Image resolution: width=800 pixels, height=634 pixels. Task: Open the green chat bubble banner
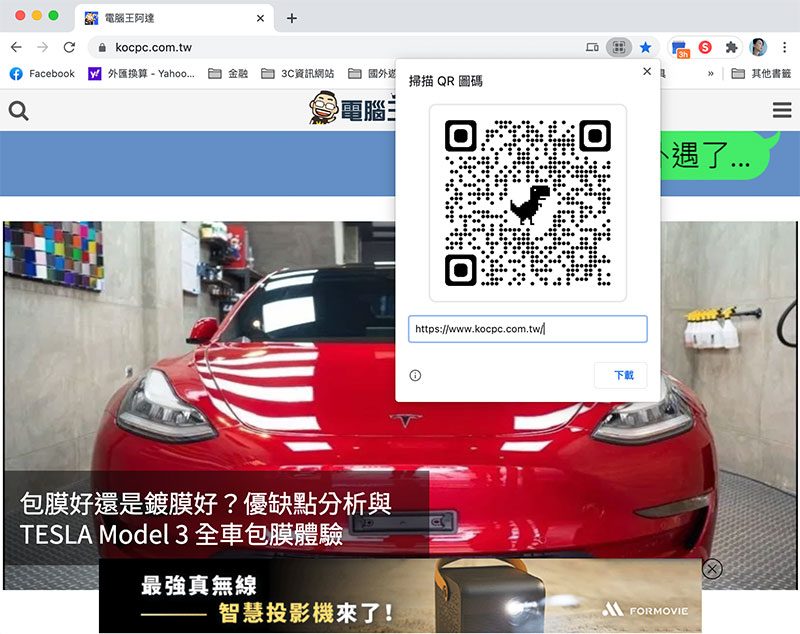tap(720, 155)
